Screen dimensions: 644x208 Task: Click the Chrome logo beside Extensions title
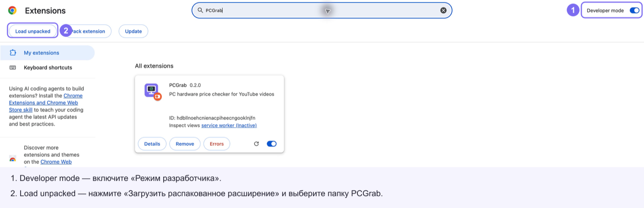pyautogui.click(x=12, y=10)
